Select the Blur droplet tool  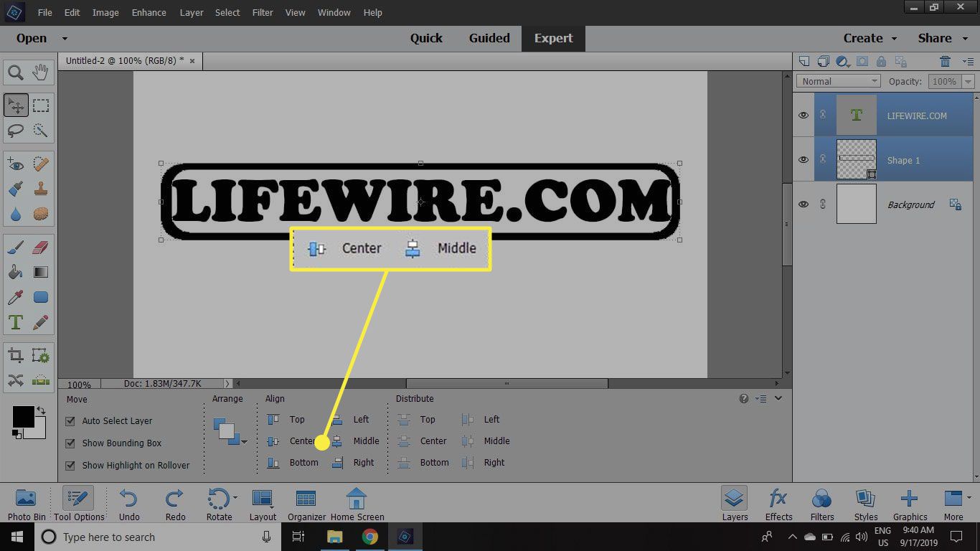(x=16, y=214)
